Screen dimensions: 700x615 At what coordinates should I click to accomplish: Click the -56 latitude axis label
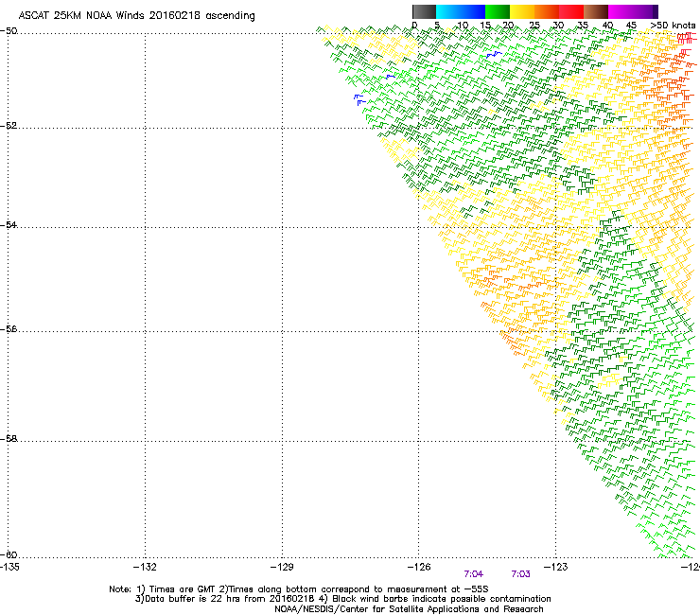pyautogui.click(x=9, y=329)
